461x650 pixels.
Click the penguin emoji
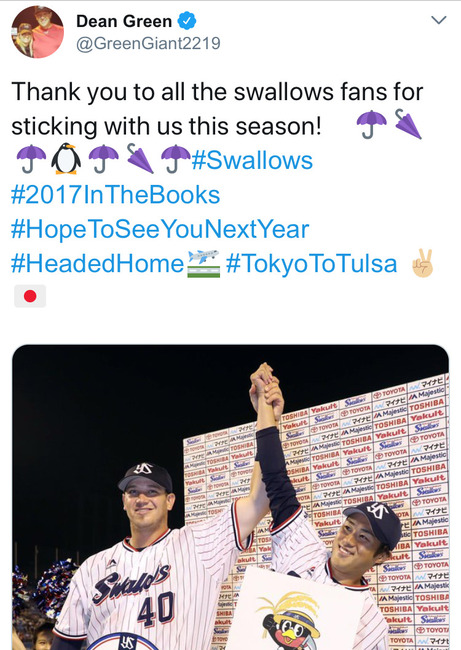point(66,158)
